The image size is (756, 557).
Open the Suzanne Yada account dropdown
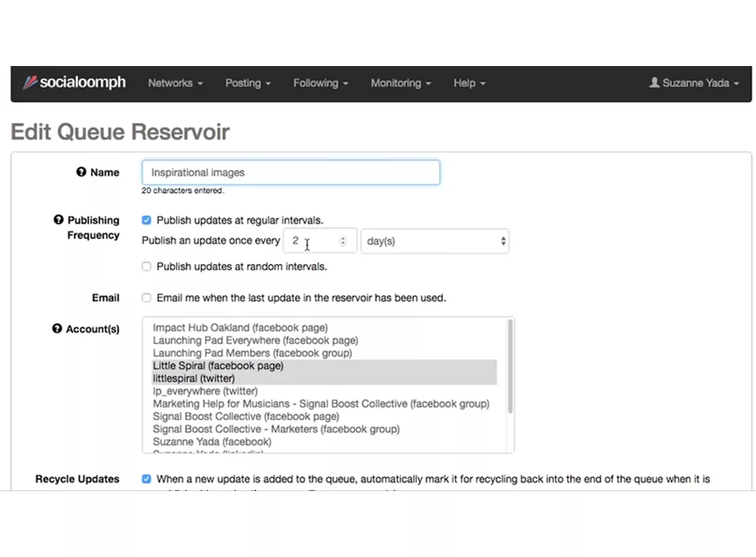pyautogui.click(x=694, y=83)
